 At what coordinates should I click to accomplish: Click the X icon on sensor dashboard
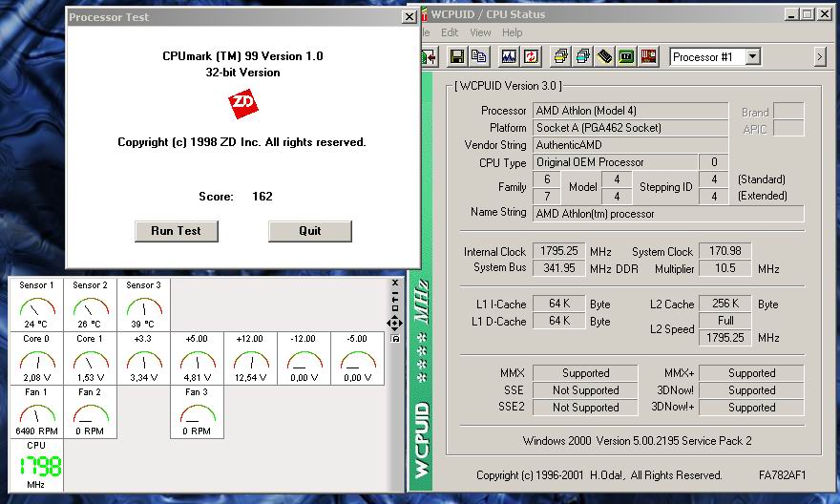click(395, 283)
